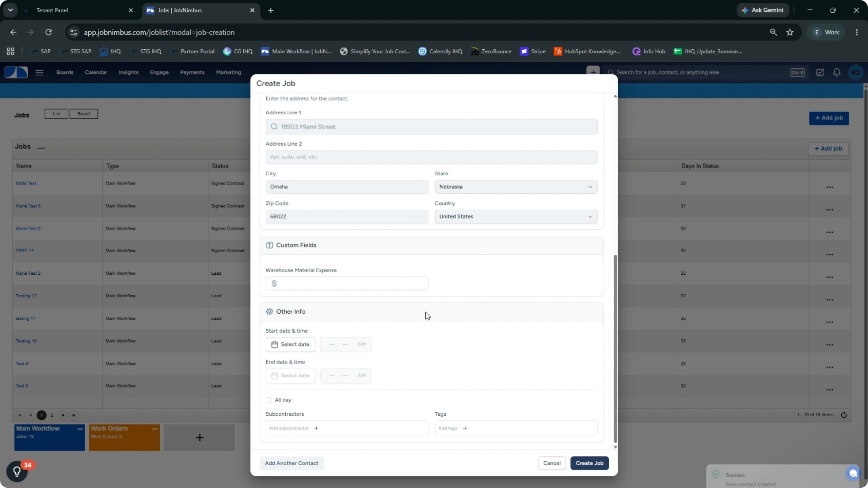Open Main Workflow card options menu
The image size is (868, 488).
click(x=80, y=429)
